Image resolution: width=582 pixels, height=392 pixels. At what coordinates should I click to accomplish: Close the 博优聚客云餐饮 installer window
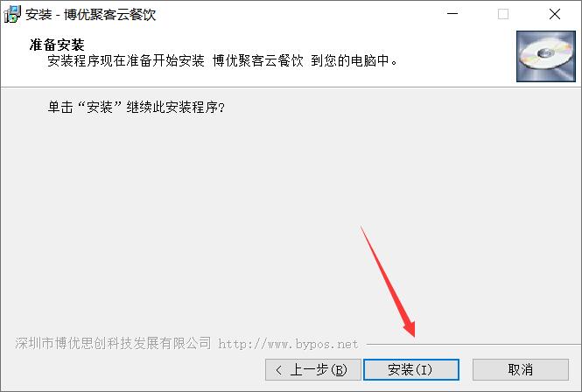(x=555, y=14)
